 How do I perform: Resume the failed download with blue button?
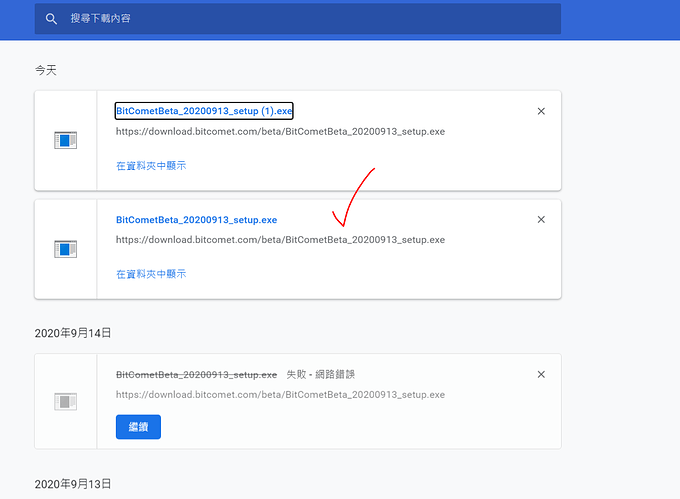[138, 427]
